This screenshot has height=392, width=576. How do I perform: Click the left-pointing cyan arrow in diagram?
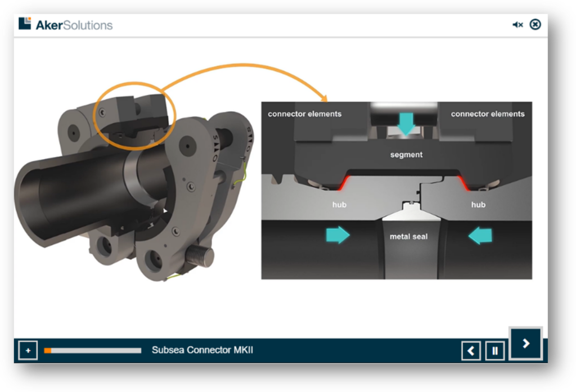click(x=480, y=235)
